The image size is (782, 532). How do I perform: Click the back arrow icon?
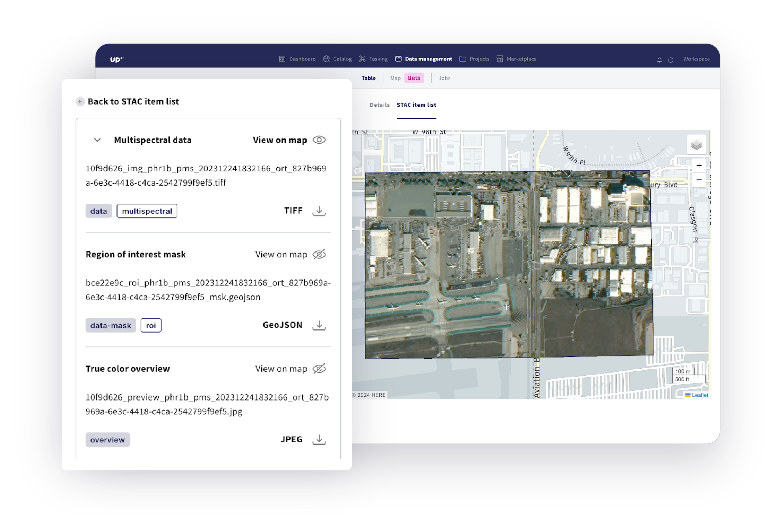(80, 102)
